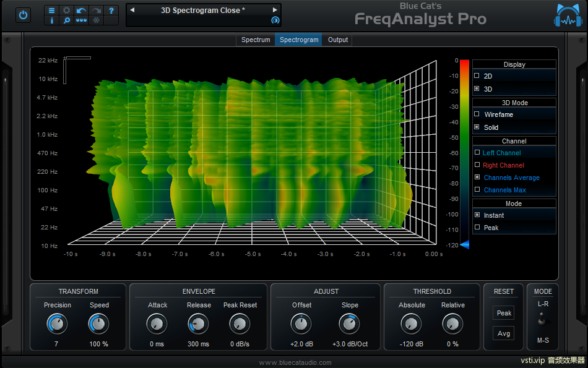Click the info 'i' icon
This screenshot has width=588, height=368.
52,20
